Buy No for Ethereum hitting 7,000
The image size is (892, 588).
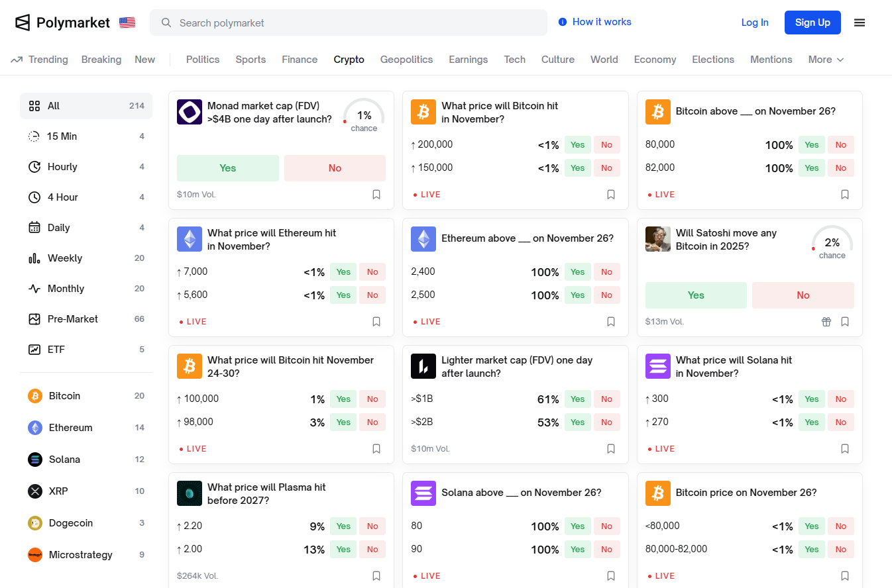point(372,272)
